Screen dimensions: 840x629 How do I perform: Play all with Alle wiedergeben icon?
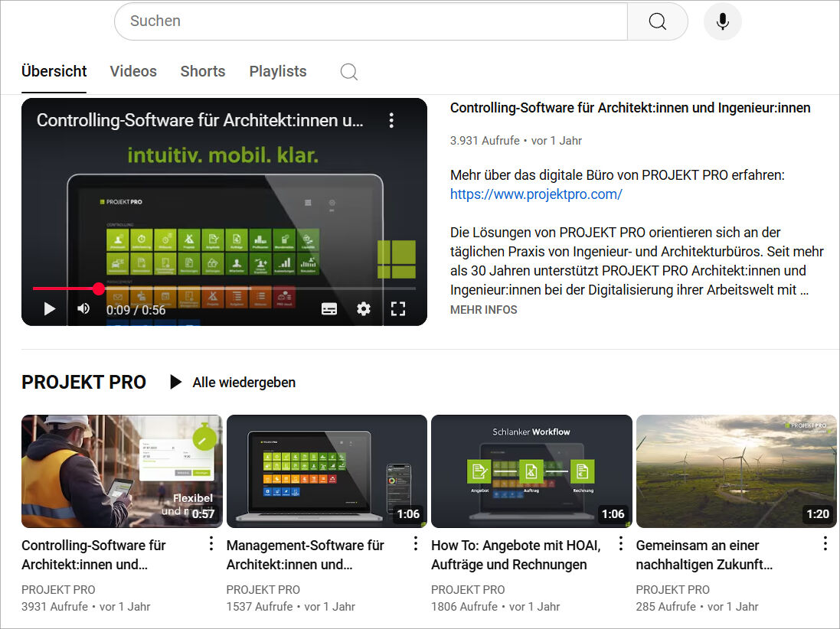point(175,382)
